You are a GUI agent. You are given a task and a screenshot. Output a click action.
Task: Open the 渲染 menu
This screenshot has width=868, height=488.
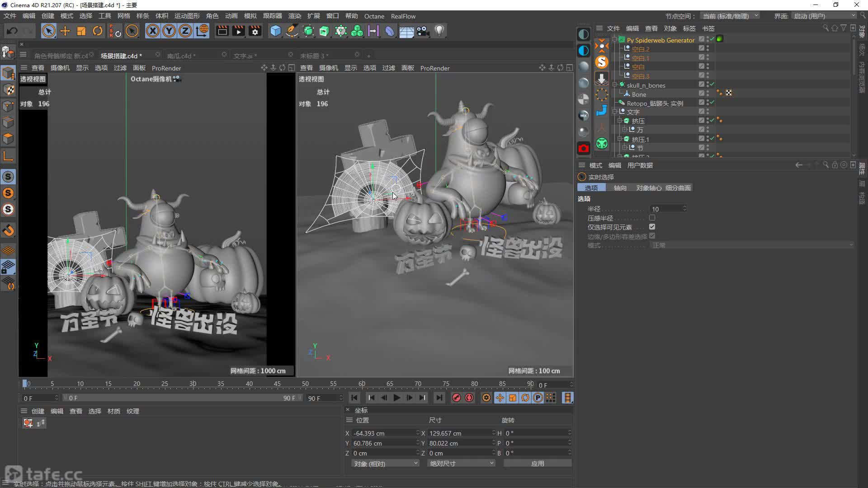[x=295, y=16]
